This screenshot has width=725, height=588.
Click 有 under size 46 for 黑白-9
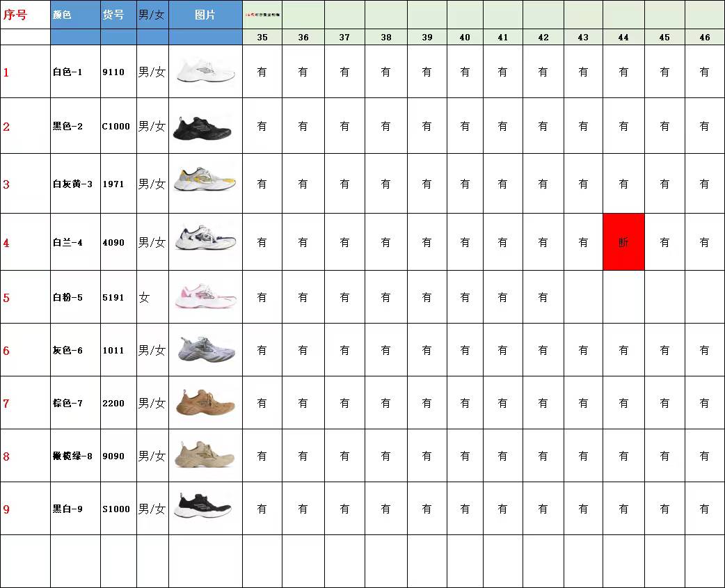pyautogui.click(x=704, y=509)
